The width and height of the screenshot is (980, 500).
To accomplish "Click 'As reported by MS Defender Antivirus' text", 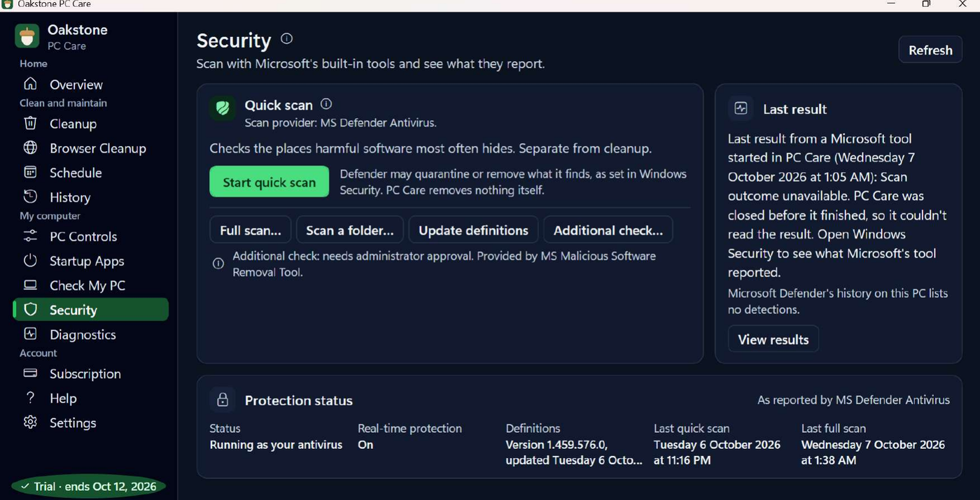I will click(x=853, y=400).
